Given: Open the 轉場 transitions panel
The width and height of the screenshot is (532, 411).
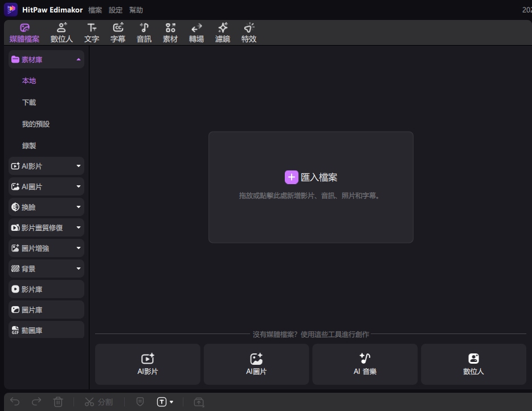Looking at the screenshot, I should [x=196, y=32].
